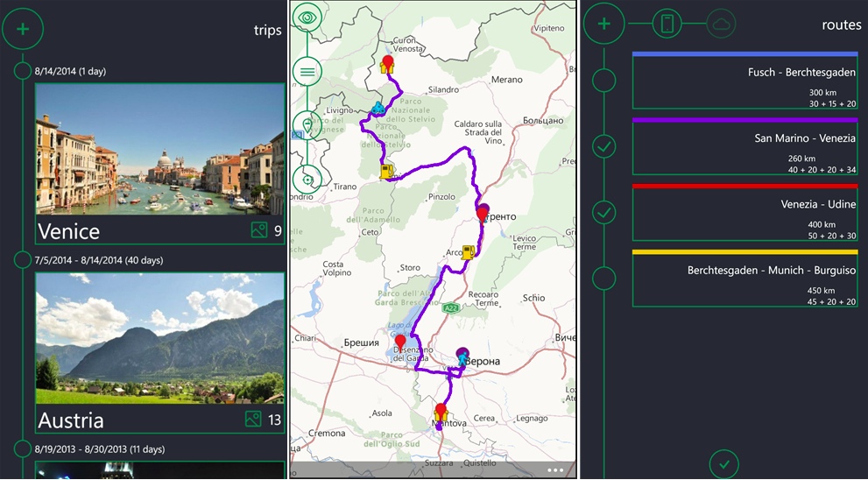Confirm selection with the bottom checkmark button
This screenshot has height=480, width=868.
click(x=723, y=463)
